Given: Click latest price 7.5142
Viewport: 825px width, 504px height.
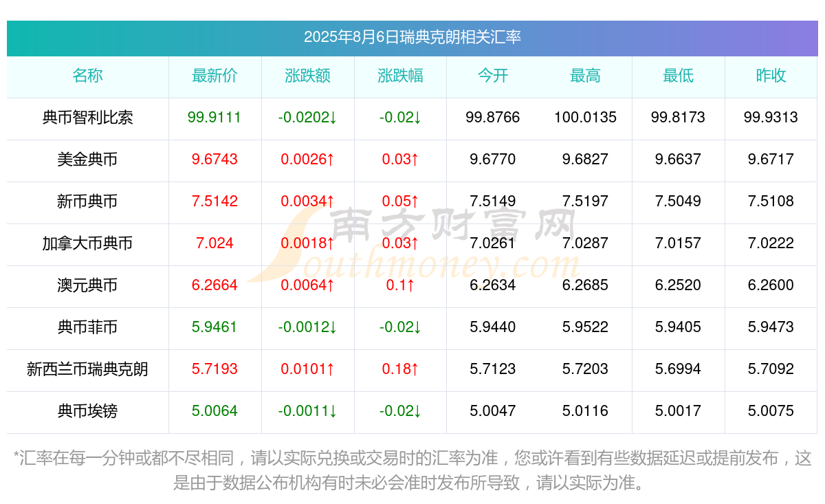Looking at the screenshot, I should [214, 201].
